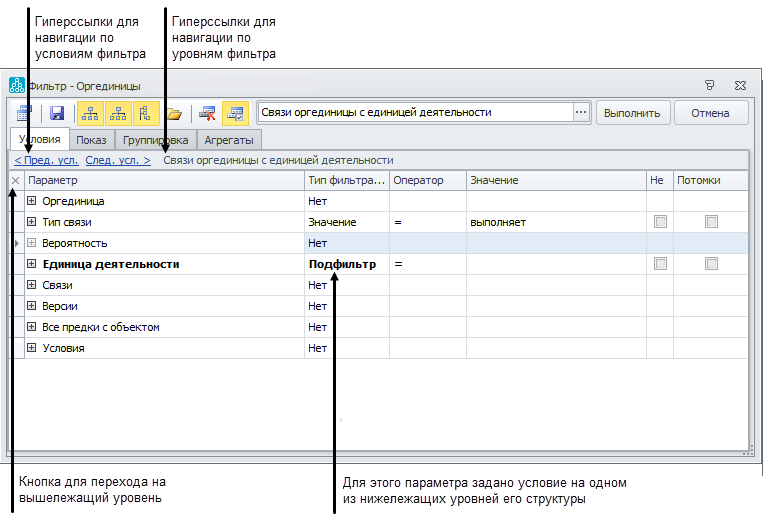Click the calculator icon in the toolbar

pos(24,113)
